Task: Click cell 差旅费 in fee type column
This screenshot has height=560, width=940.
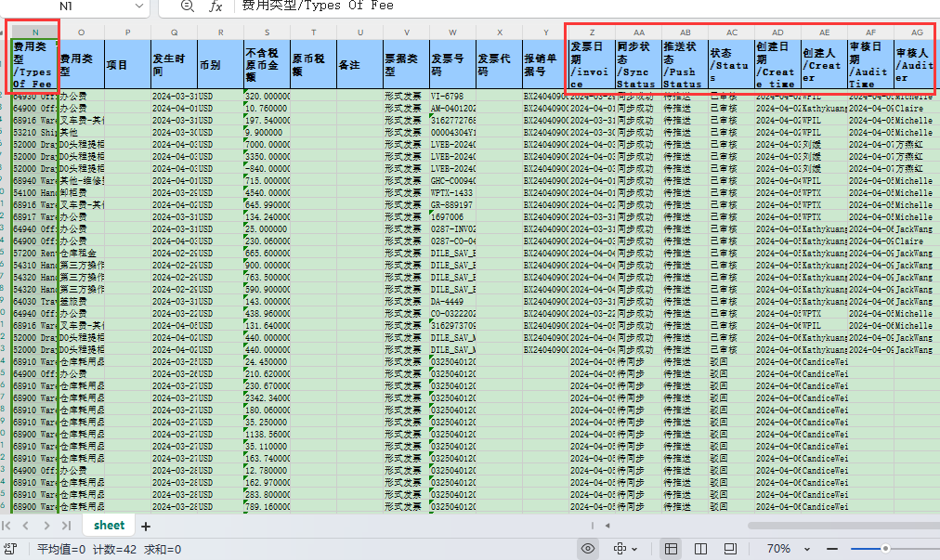Action: (x=82, y=302)
